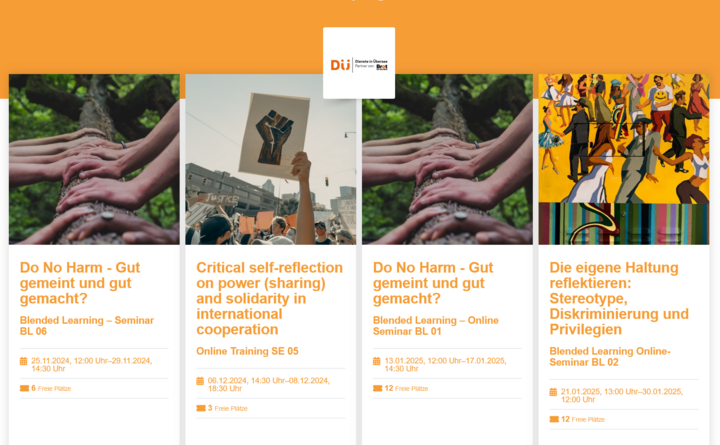720x445 pixels.
Task: Select hands on tree image of third card
Action: [x=447, y=159]
